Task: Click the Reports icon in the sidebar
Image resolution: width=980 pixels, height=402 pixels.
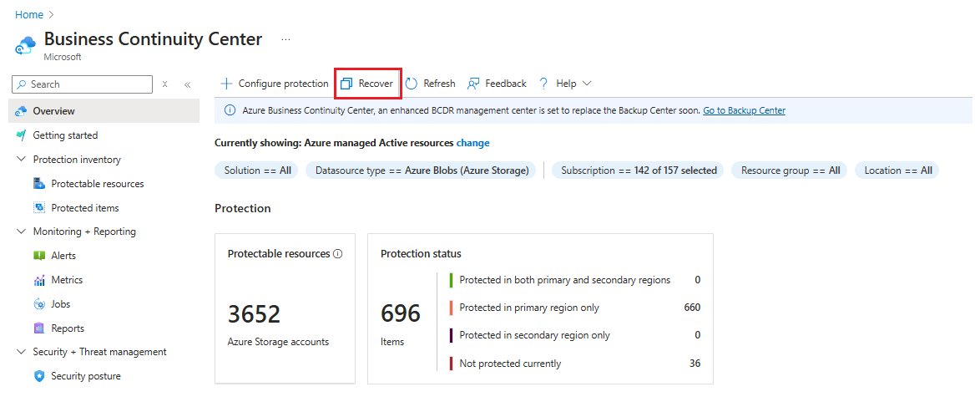Action: (39, 328)
